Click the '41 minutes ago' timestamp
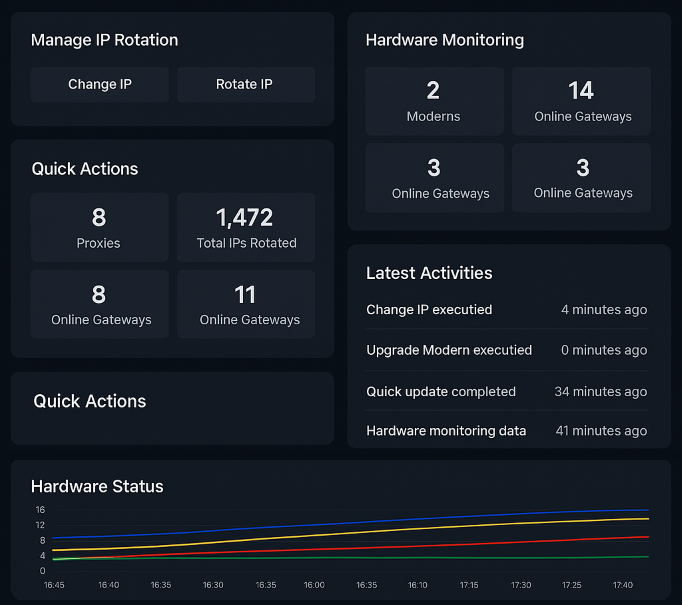 click(x=601, y=431)
